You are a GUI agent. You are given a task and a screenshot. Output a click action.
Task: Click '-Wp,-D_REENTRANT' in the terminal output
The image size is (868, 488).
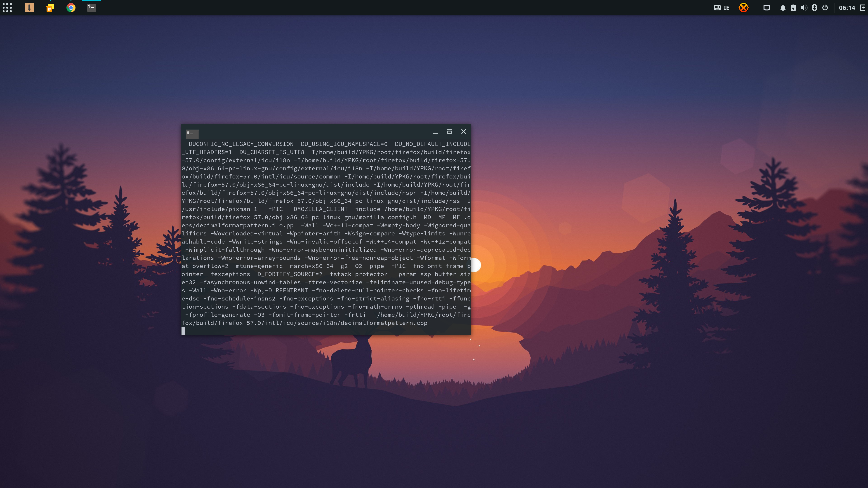(279, 291)
